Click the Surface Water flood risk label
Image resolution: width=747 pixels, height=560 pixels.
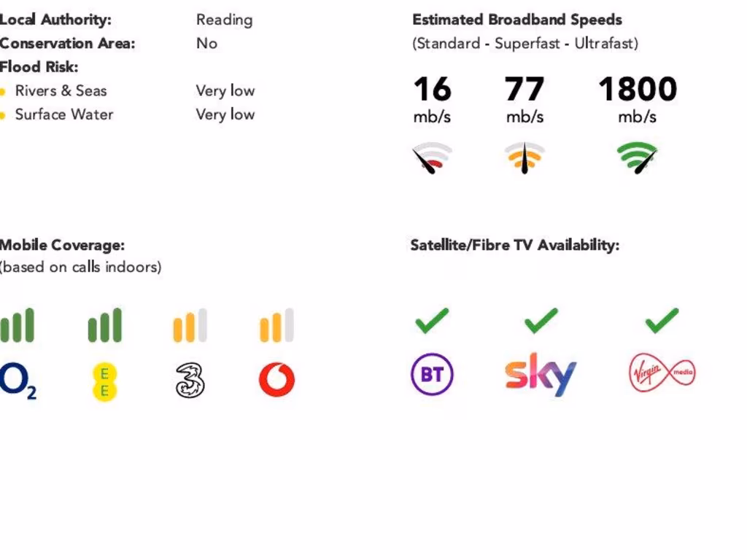pyautogui.click(x=64, y=114)
